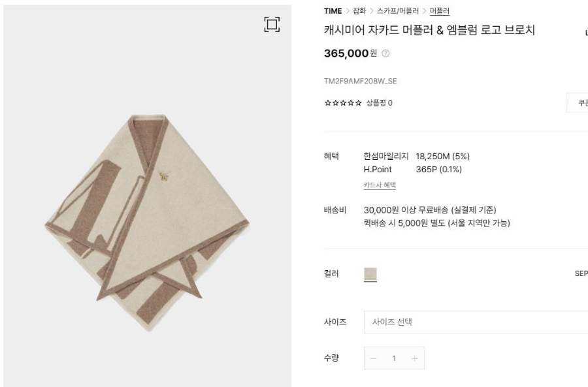Click the product code TM2F9AMF208W_SE
Screen dimensions: 588x387
(x=360, y=82)
